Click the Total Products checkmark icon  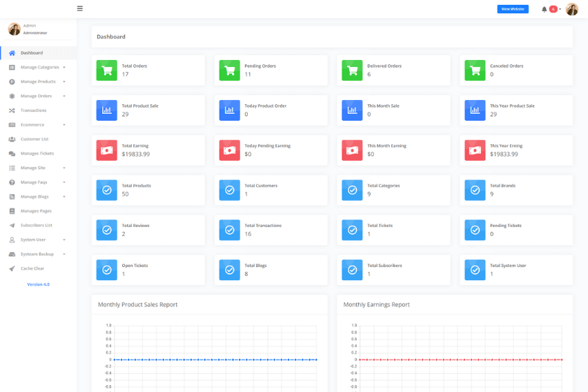pyautogui.click(x=106, y=190)
